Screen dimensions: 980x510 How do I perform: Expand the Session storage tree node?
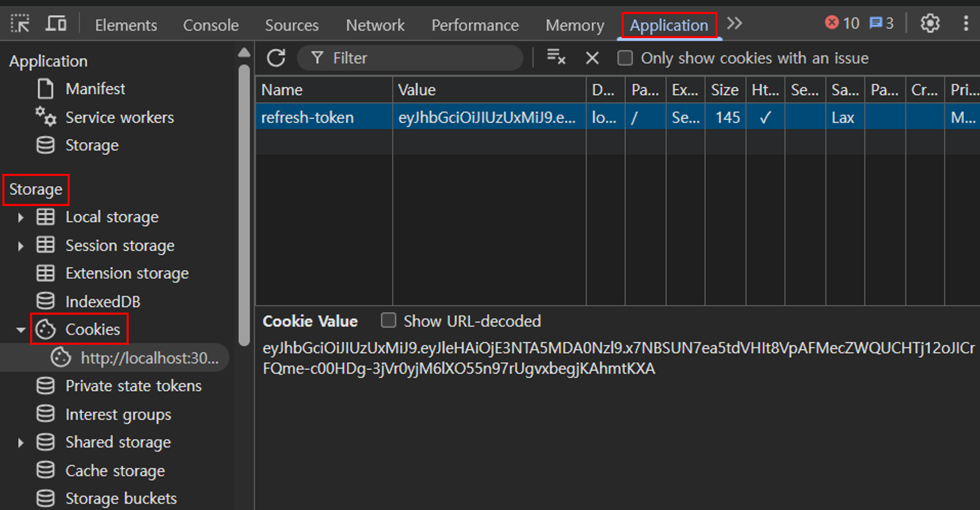21,246
